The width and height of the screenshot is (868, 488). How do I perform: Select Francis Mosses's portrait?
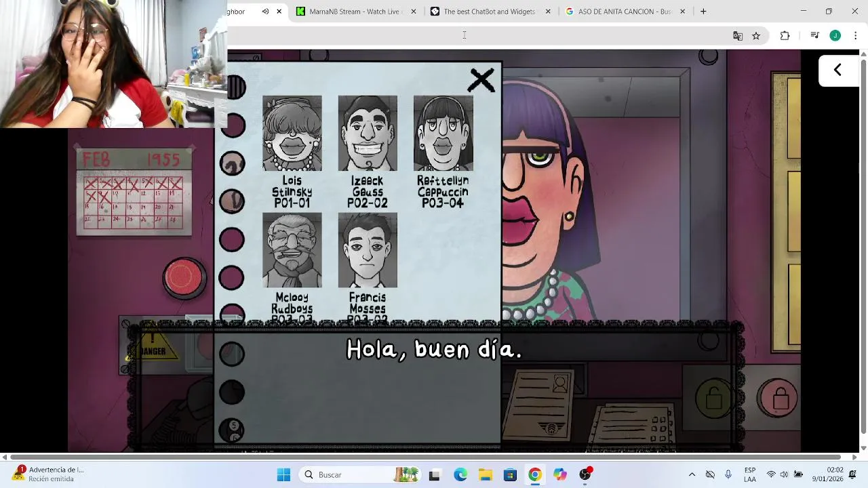tap(368, 250)
